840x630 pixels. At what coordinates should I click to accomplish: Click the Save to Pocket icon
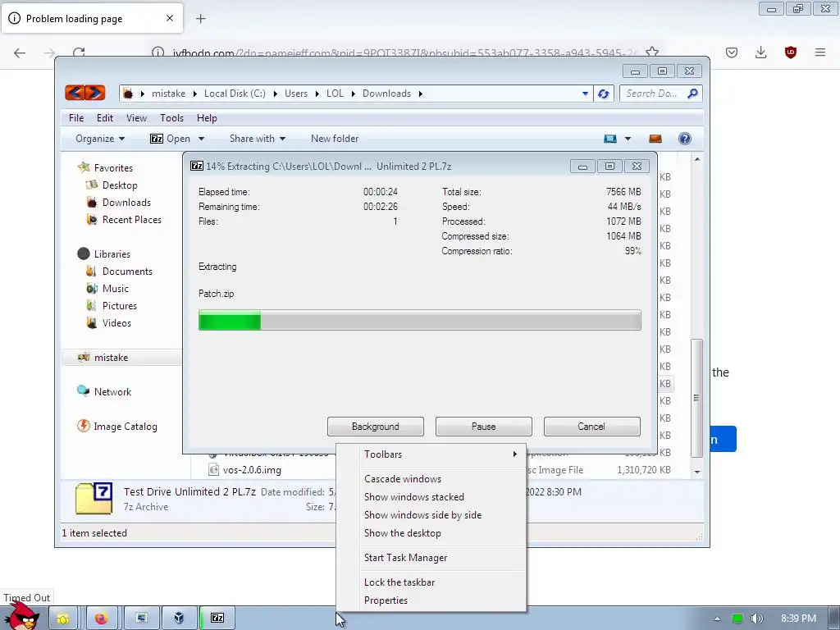[x=732, y=52]
